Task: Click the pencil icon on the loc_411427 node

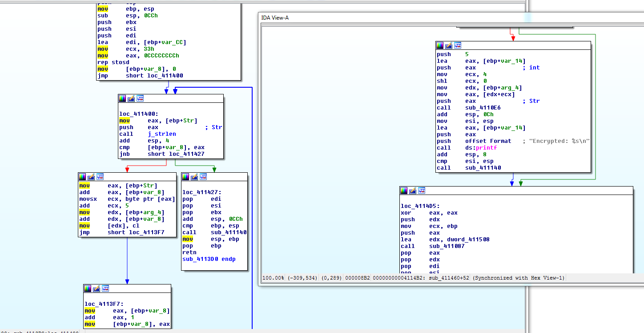Action: [194, 177]
